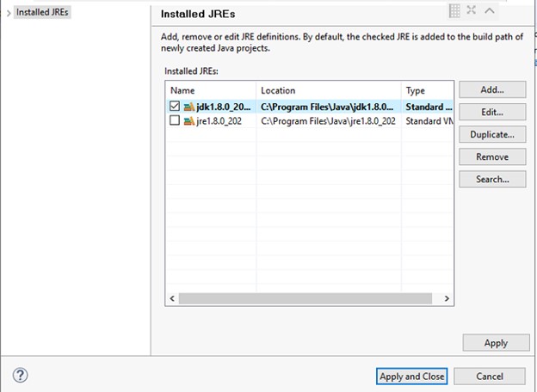Viewport: 537px width, 392px height.
Task: Click the grid icon in the overlay toolbar
Action: (454, 10)
